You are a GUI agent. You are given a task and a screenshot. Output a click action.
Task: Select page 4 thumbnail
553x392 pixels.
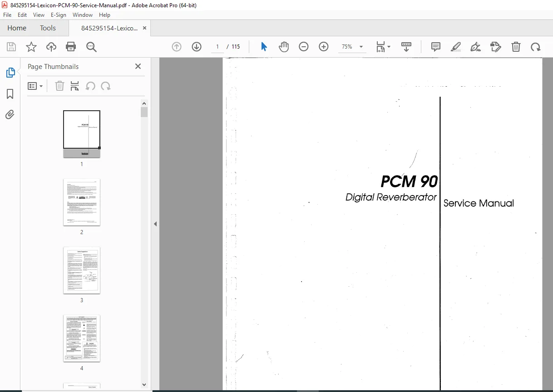(x=82, y=338)
